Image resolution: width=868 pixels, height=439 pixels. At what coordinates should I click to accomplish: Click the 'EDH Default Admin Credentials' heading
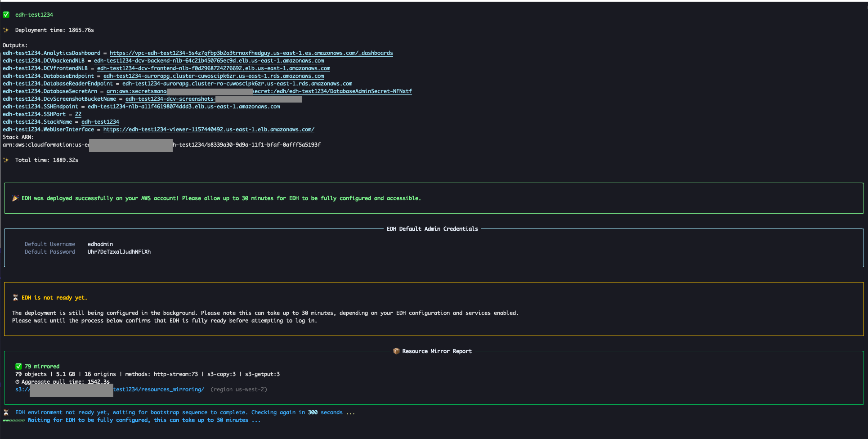coord(432,229)
